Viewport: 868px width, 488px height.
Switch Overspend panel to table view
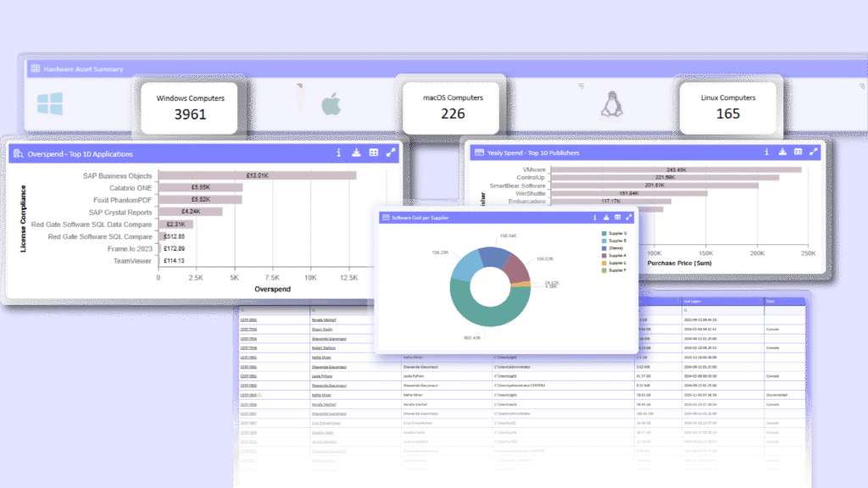[374, 152]
